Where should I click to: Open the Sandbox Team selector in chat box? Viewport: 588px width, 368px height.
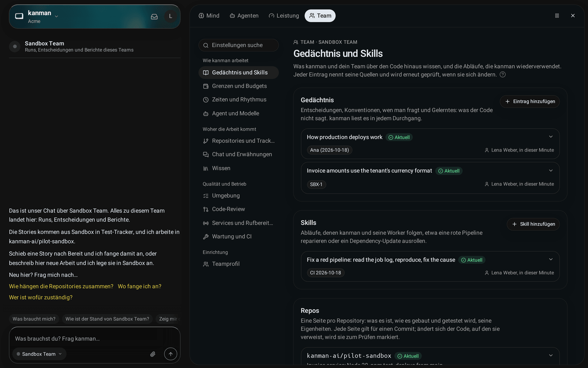(x=39, y=354)
